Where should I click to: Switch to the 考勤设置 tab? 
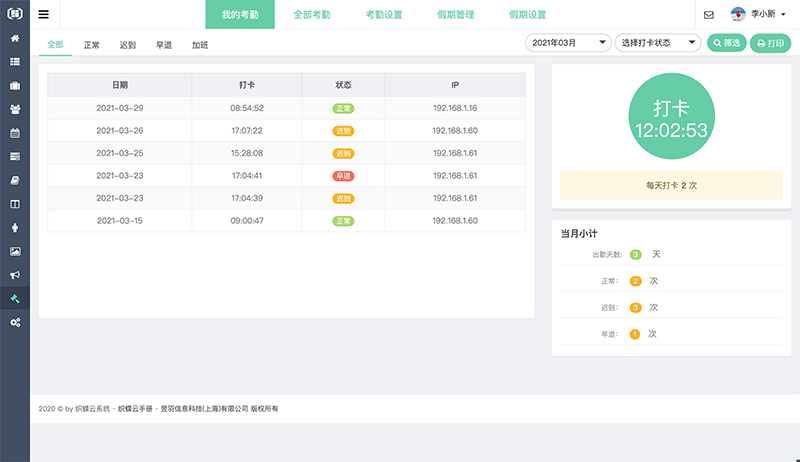[384, 14]
